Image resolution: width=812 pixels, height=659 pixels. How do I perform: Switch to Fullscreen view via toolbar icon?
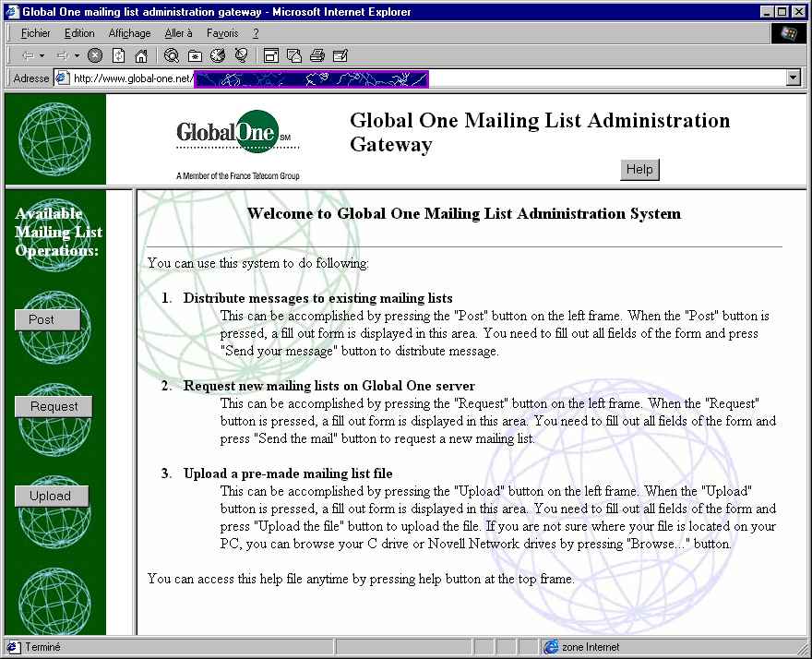point(271,55)
